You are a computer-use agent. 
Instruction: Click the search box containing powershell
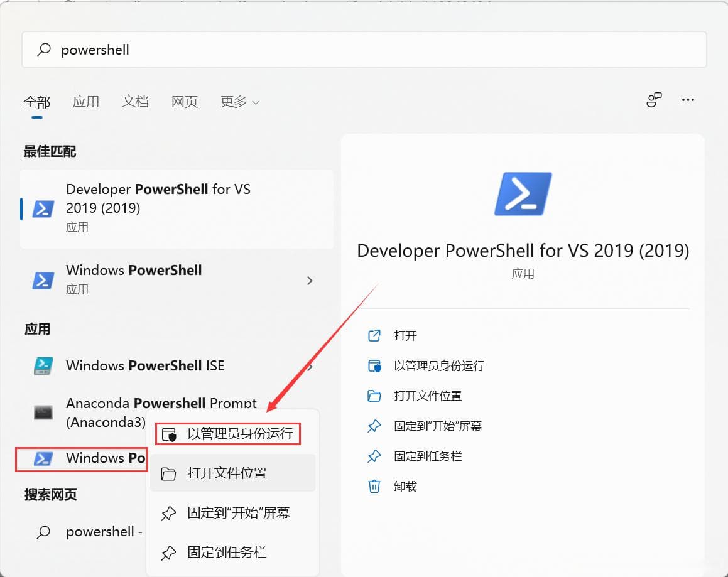pyautogui.click(x=364, y=50)
